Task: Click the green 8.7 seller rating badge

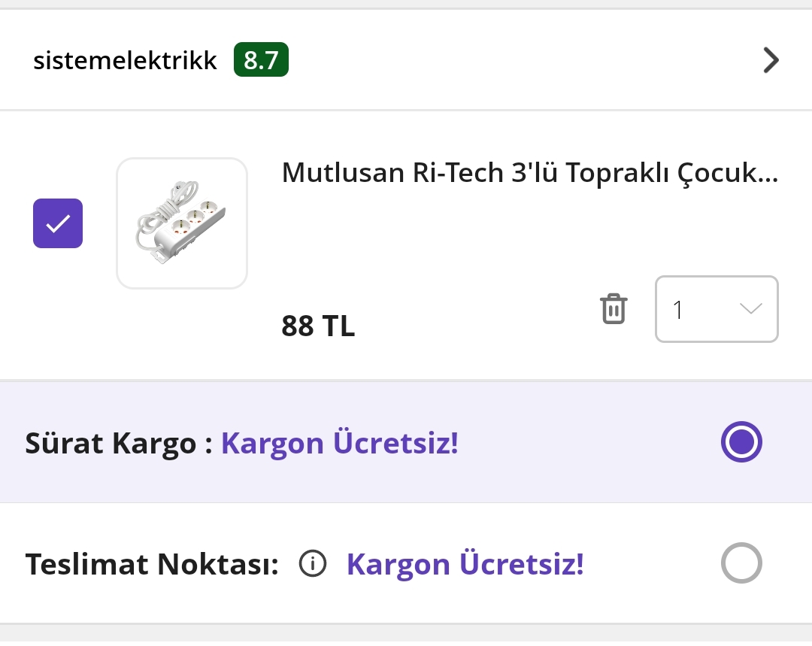Action: 261,60
